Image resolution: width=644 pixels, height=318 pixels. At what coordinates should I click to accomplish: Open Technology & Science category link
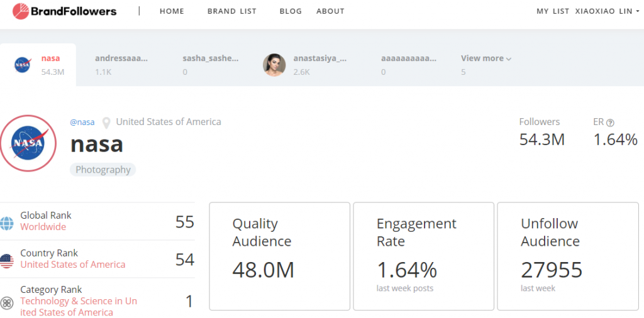(x=79, y=307)
